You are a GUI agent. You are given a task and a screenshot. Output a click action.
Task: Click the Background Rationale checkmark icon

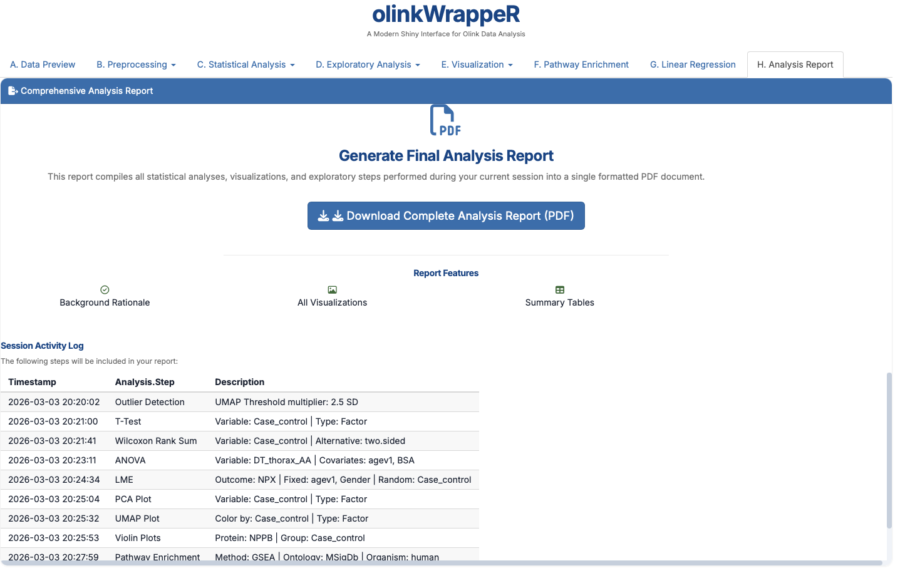pos(105,290)
